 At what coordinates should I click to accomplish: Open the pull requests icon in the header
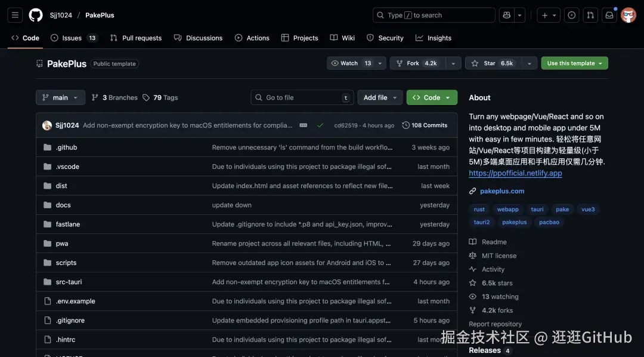click(590, 15)
